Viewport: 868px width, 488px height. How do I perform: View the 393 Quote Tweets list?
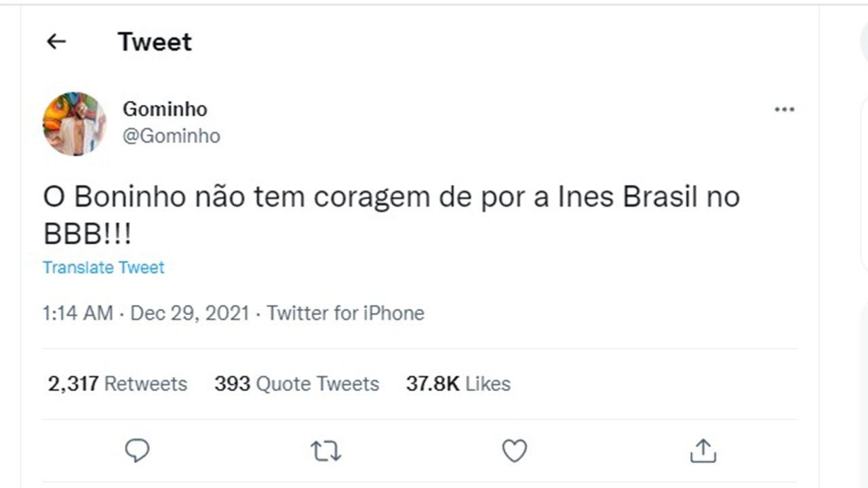[296, 384]
